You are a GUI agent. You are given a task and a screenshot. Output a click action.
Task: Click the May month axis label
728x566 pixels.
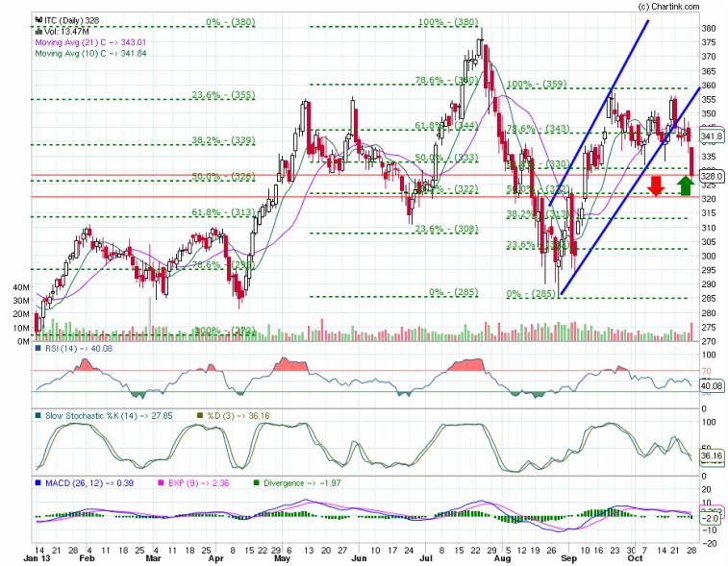point(282,558)
